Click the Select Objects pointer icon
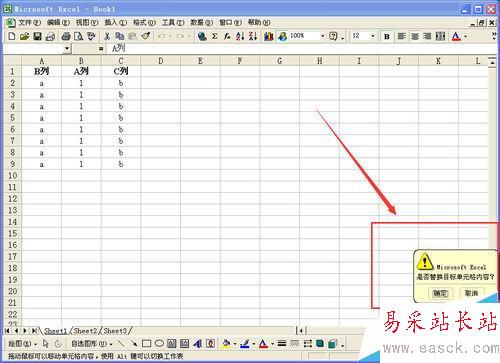The width and height of the screenshot is (500, 363). coord(46,343)
